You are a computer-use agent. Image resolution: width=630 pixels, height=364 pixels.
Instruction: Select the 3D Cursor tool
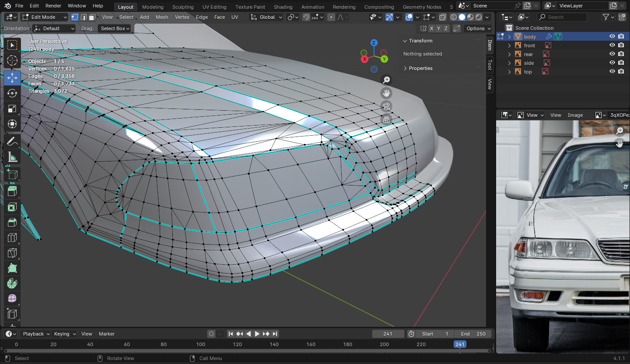(12, 60)
